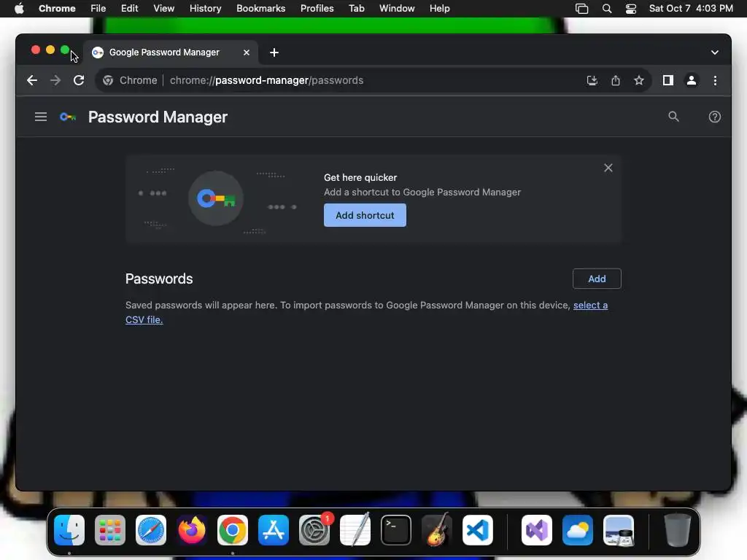Open the Tab menu

coord(356,9)
